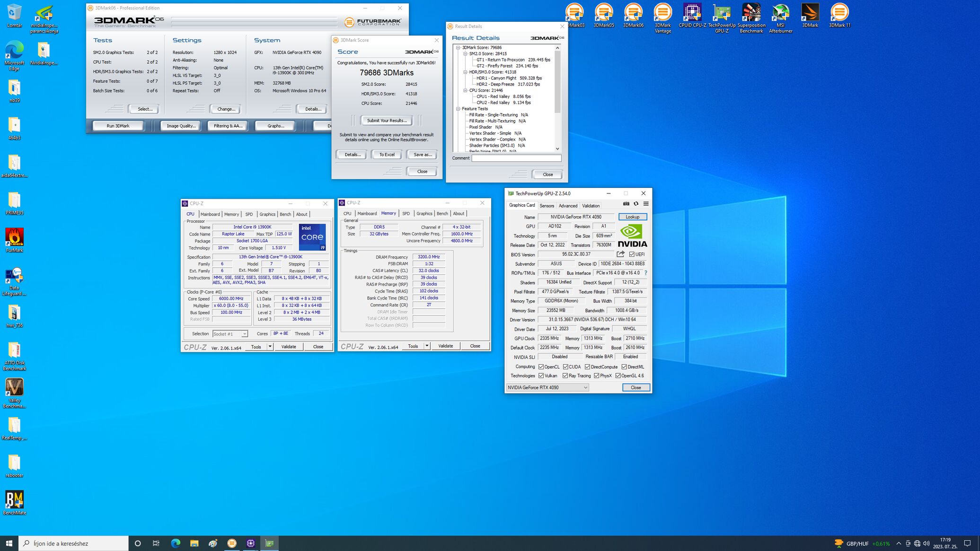Switch to the Advanced tab in GPU-Z
980x551 pixels.
click(568, 206)
